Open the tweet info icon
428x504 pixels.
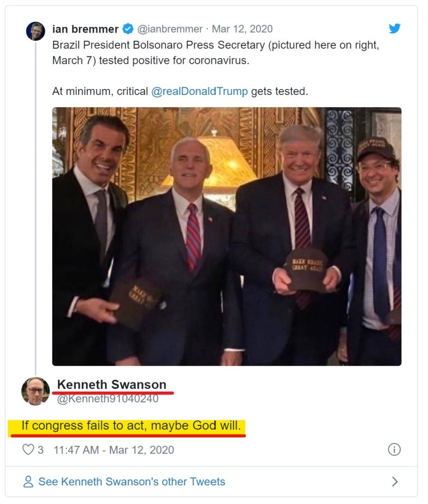click(x=394, y=449)
